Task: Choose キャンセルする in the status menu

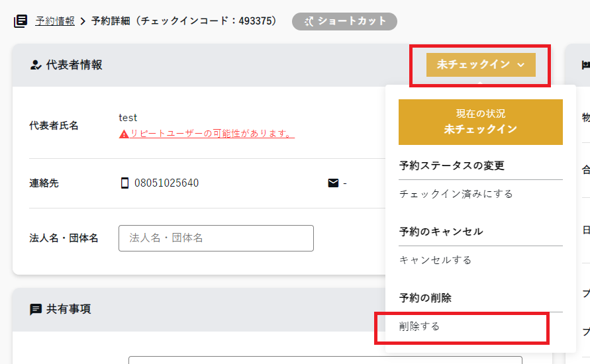Action: tap(435, 260)
